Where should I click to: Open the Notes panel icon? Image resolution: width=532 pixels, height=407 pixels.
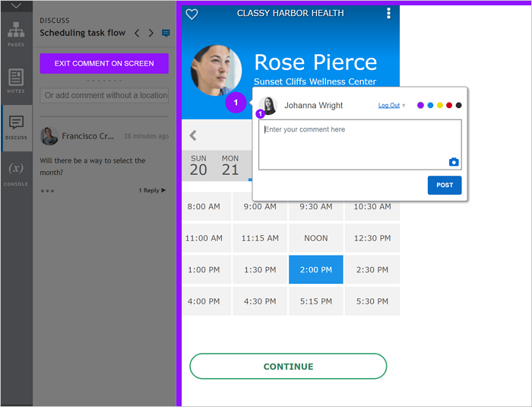coord(16,81)
